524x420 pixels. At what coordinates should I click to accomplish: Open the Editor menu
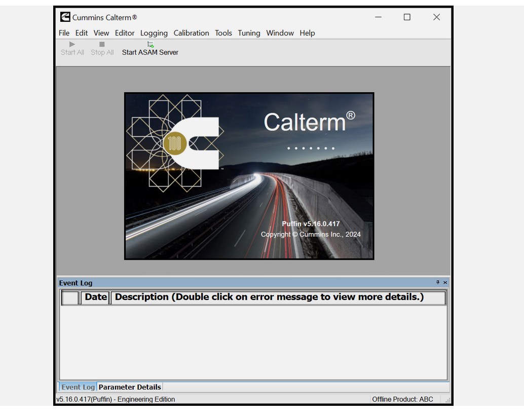[x=124, y=33]
